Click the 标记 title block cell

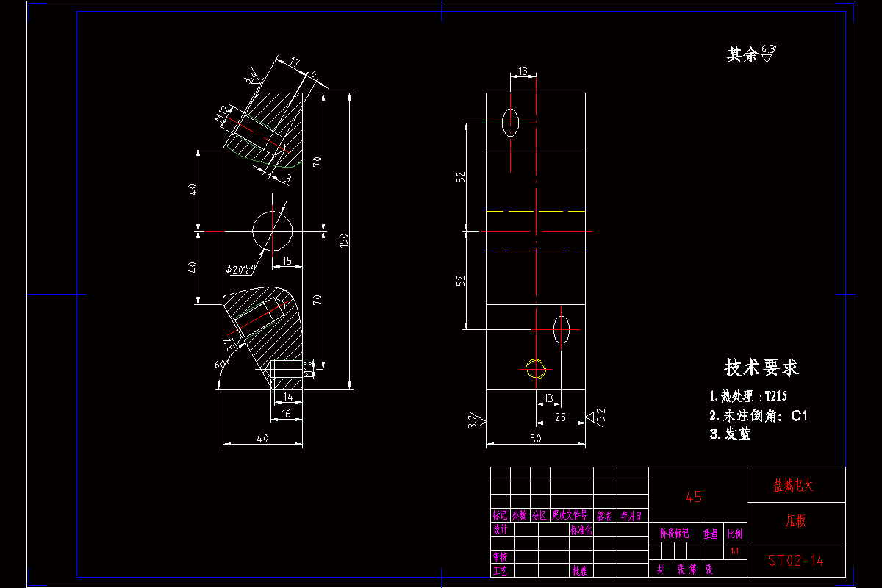point(500,516)
